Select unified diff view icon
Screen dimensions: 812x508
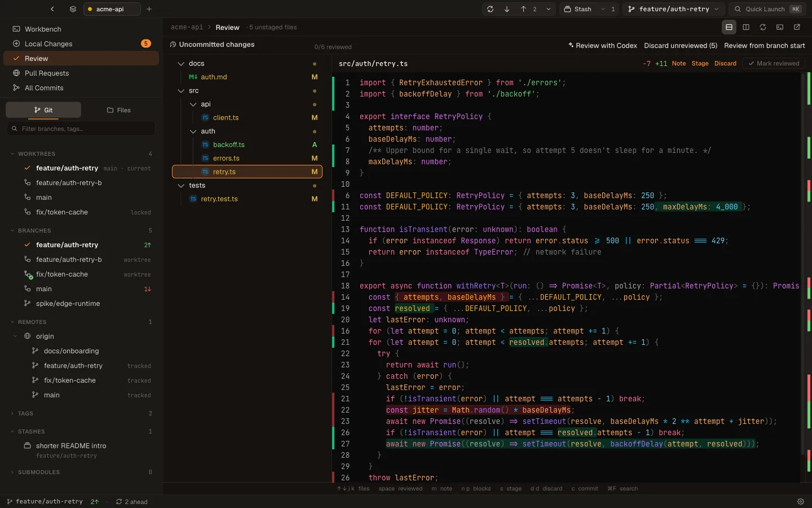coord(729,27)
